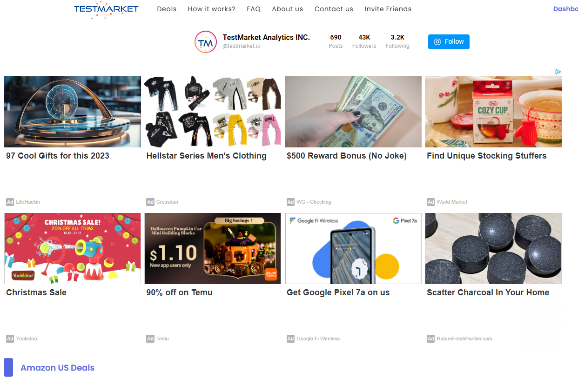The image size is (578, 392).
Task: Open TestMarket Analytics INC. profile name
Action: tap(266, 37)
